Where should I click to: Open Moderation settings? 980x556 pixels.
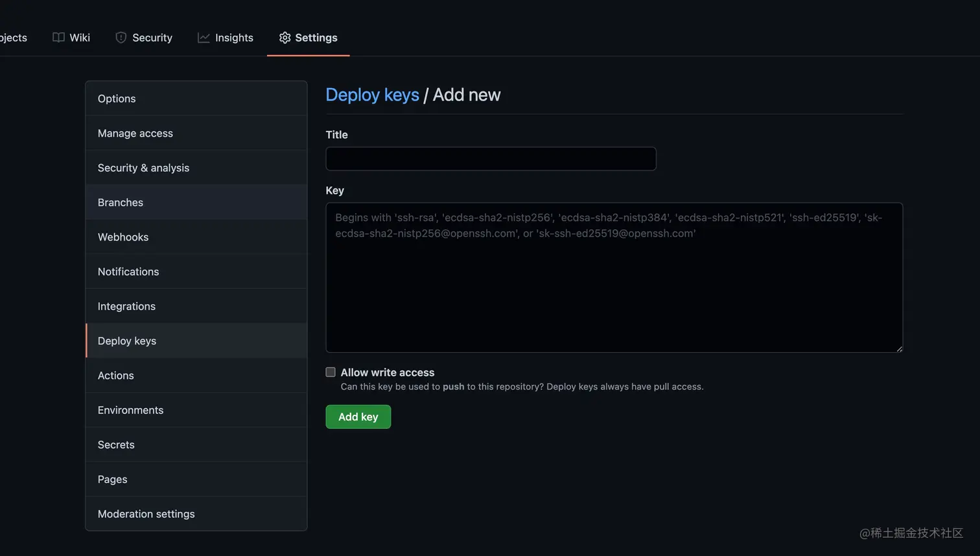(x=196, y=514)
